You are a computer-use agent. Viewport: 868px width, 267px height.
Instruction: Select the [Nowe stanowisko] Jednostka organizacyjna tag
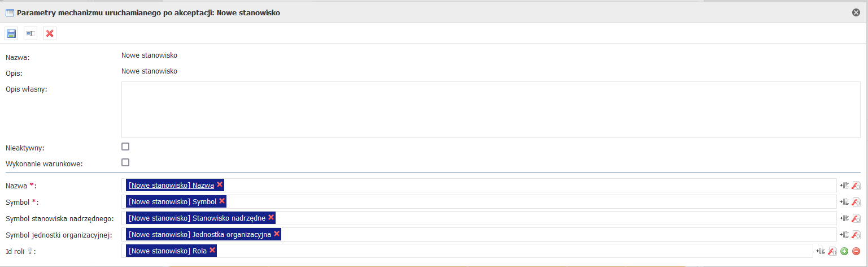click(200, 234)
